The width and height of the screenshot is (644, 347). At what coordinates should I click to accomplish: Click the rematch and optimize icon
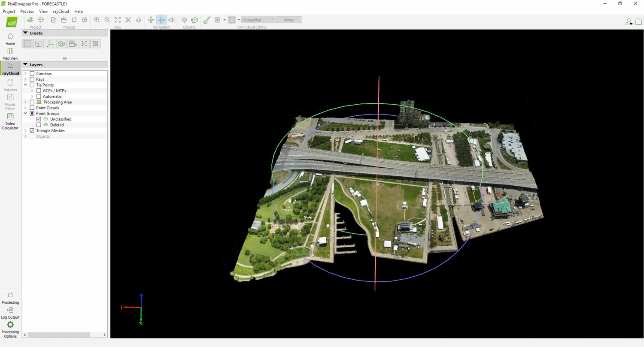[x=85, y=20]
